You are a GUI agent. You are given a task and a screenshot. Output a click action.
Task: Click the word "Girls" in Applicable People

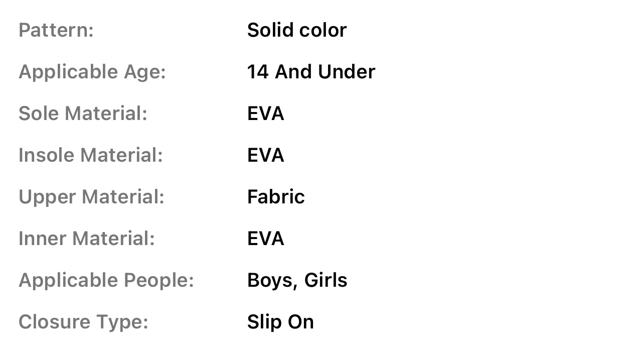[326, 280]
